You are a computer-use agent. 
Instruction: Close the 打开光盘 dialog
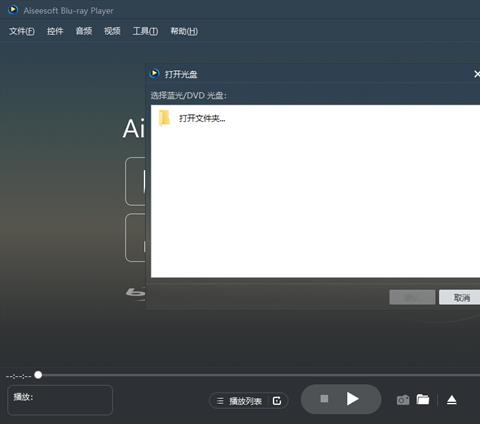click(x=477, y=74)
